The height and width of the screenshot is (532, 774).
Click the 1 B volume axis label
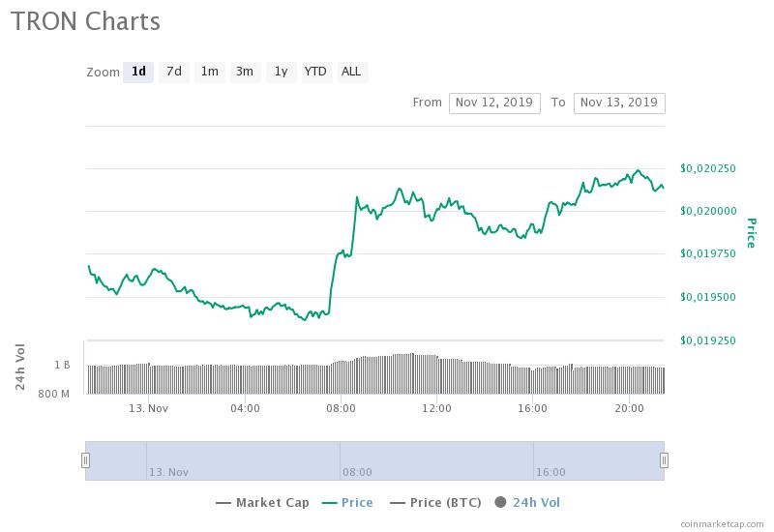(x=62, y=366)
